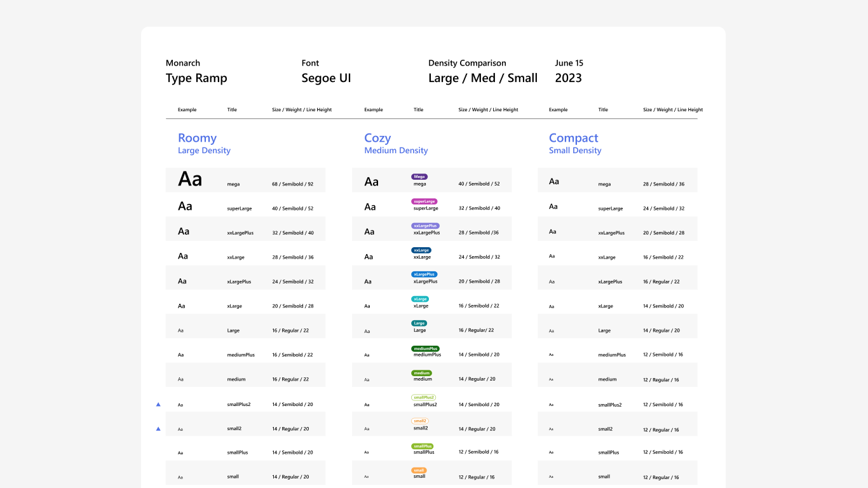Click the "June 15" date label
868x488 pixels.
pos(569,63)
